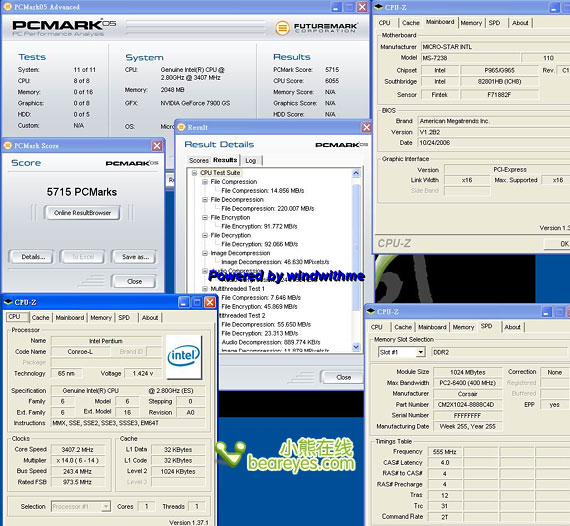Click 'File Decompression: 220.007 MB/s' result row
The height and width of the screenshot is (526, 570).
268,208
